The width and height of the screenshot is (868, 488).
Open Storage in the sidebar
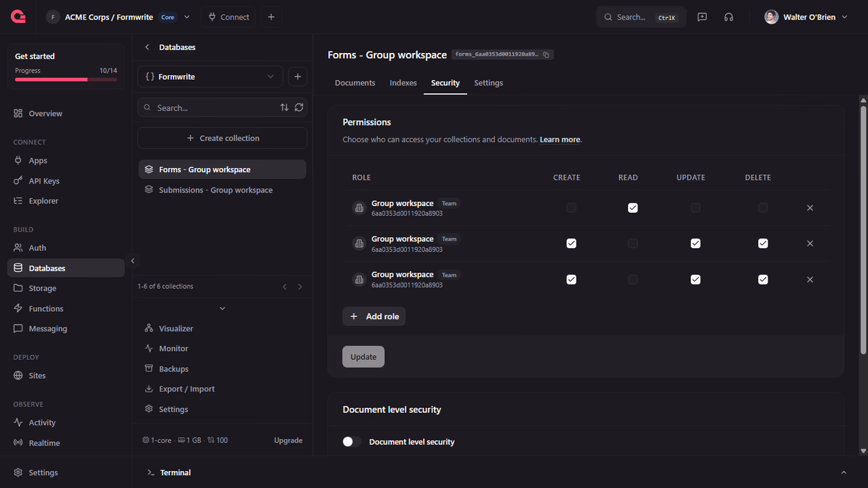coord(66,288)
